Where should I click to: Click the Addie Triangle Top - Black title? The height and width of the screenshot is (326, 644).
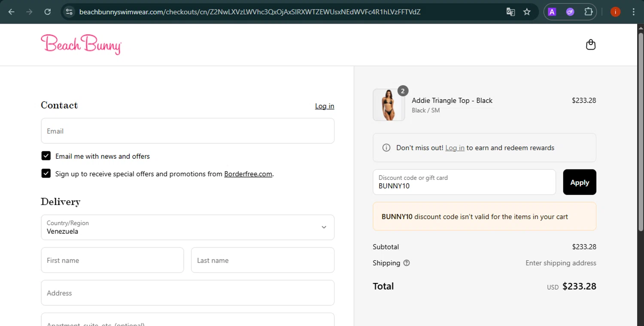tap(452, 100)
